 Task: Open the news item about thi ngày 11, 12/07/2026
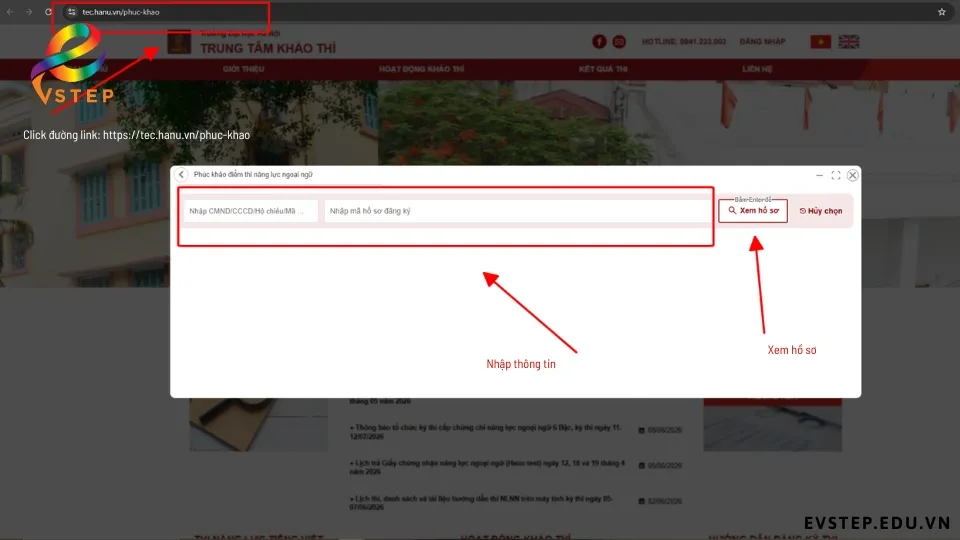tap(486, 432)
